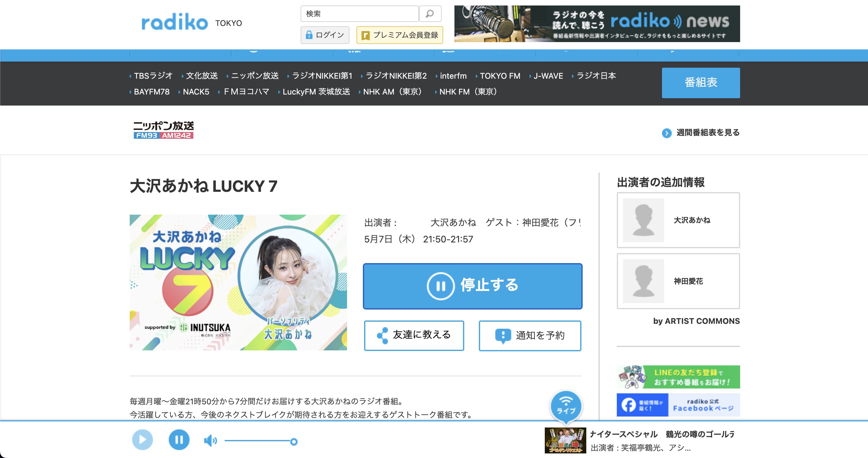Open the 番組表 program guide button
Image resolution: width=868 pixels, height=458 pixels.
point(701,83)
